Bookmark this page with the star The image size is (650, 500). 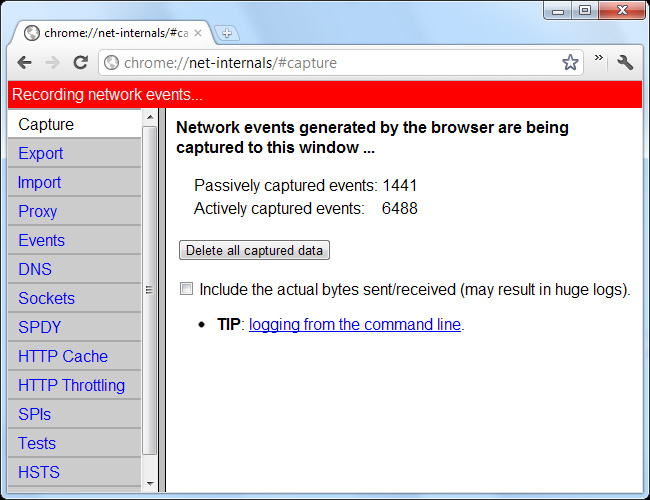pos(570,63)
